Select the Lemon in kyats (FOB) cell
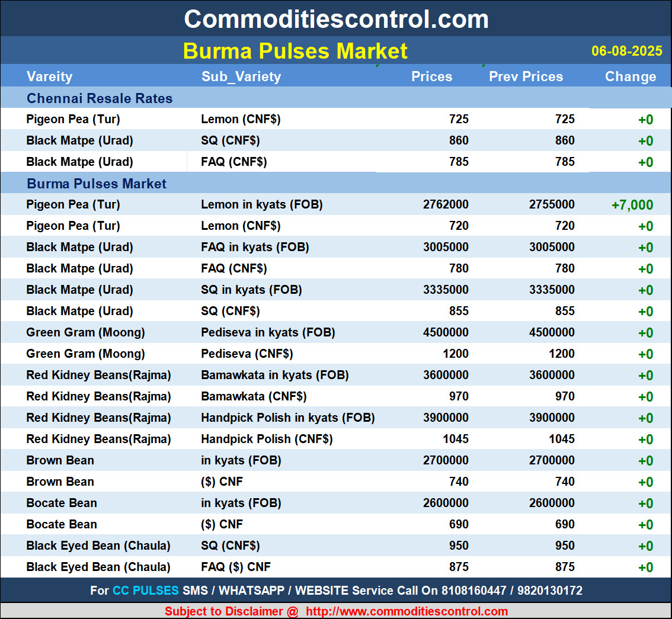 [261, 204]
